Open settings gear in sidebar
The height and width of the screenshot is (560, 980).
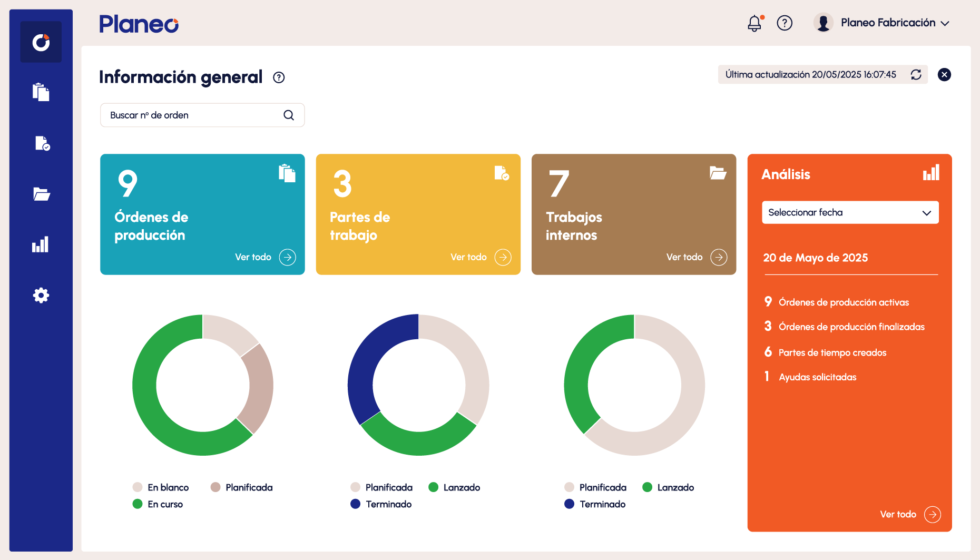pyautogui.click(x=41, y=295)
